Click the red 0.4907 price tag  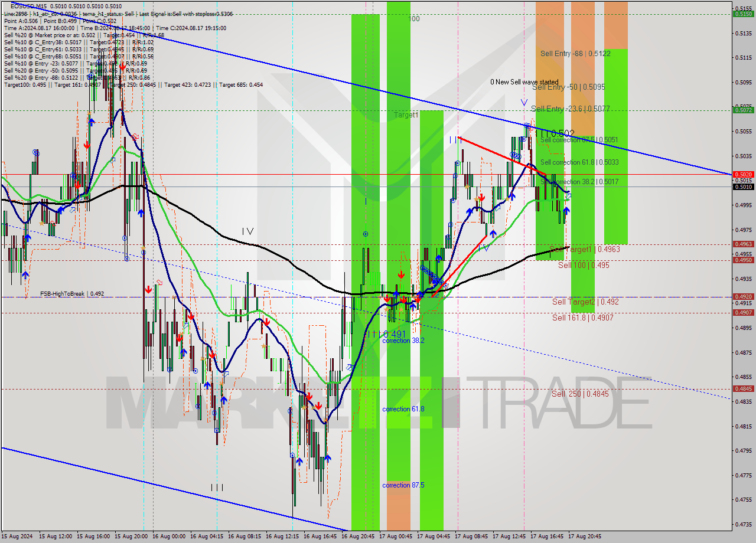pyautogui.click(x=742, y=312)
